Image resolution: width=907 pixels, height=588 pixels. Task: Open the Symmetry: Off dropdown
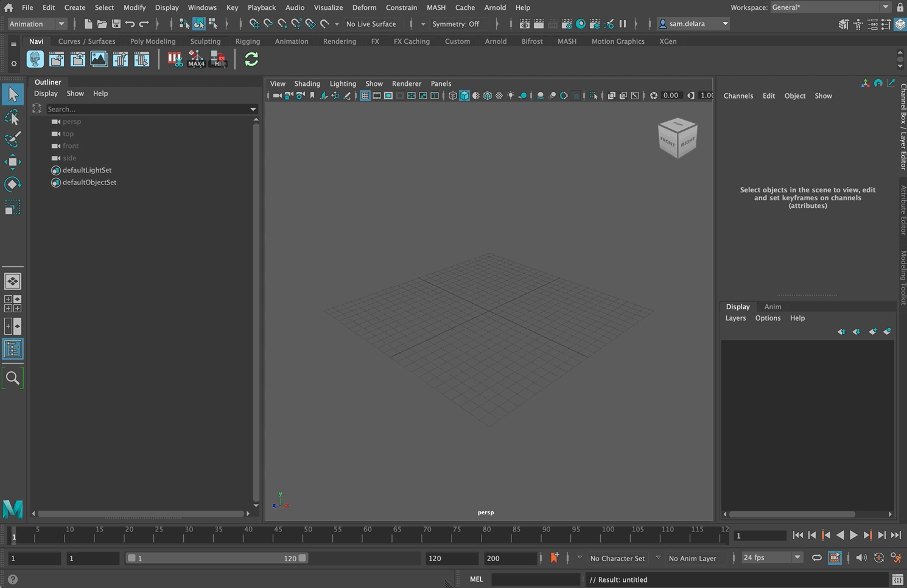[x=455, y=24]
